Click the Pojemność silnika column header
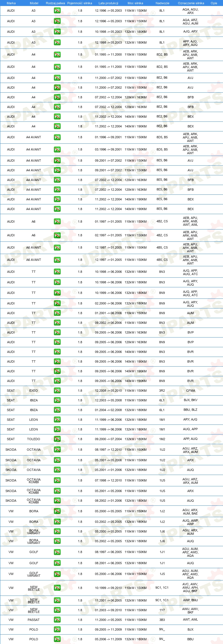223x644 pixels. (80, 3)
